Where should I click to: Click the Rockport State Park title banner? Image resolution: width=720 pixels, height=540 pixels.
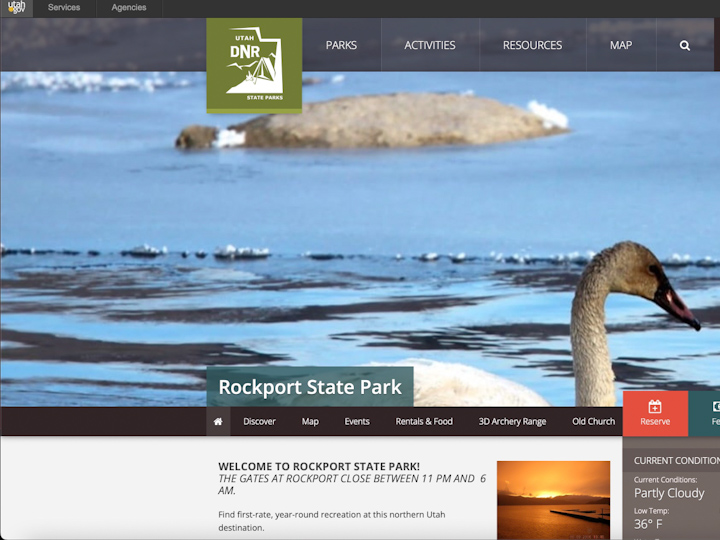coord(310,387)
